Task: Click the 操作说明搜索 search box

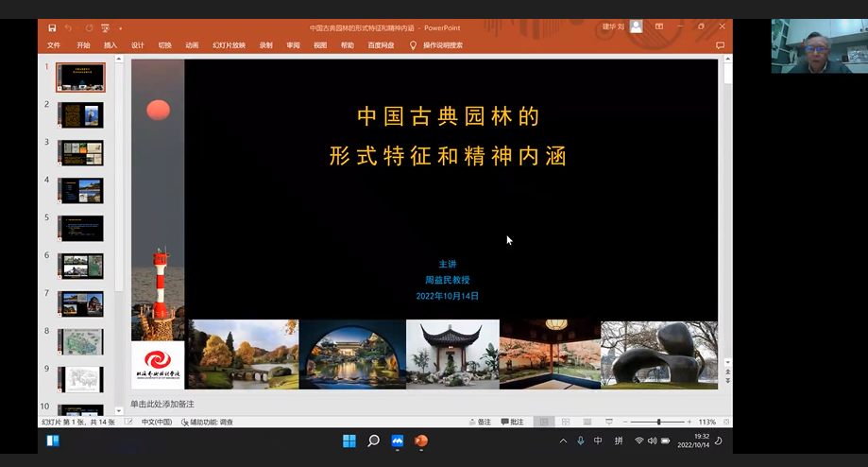Action: click(x=442, y=44)
